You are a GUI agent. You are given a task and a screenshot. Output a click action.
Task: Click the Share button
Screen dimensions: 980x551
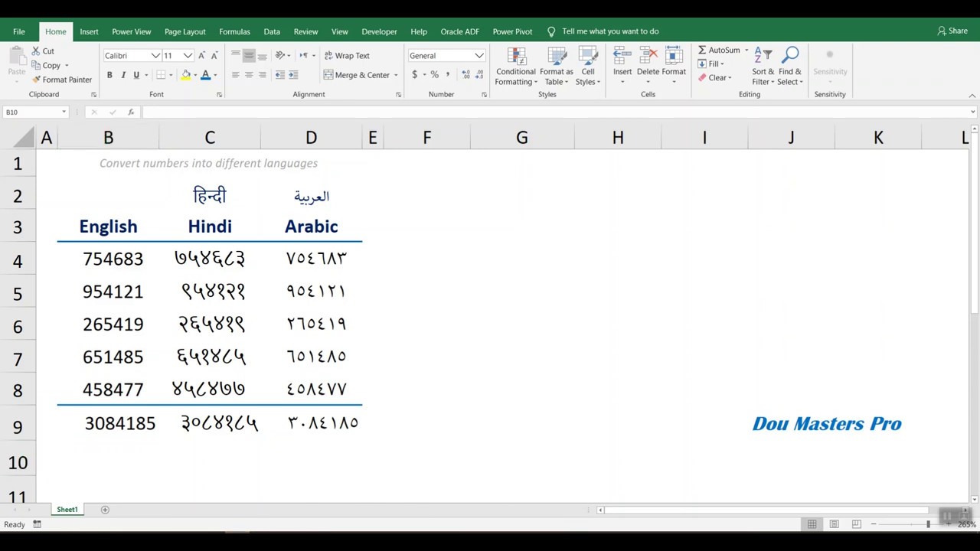point(952,31)
